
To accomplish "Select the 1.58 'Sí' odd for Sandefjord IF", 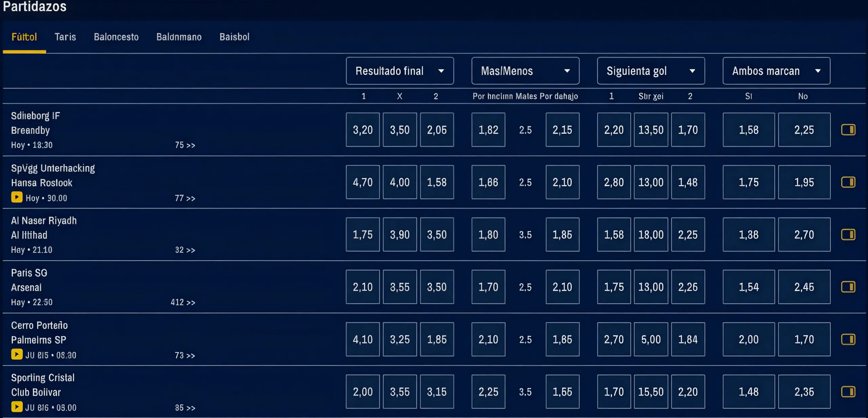I will click(x=749, y=130).
